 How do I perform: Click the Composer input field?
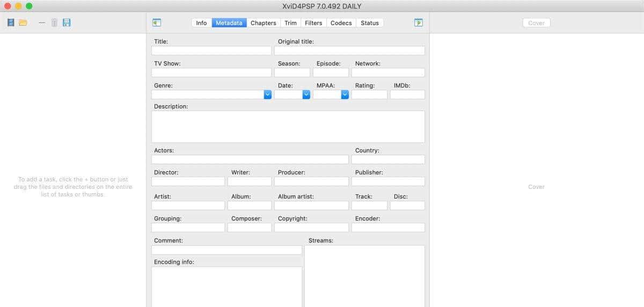(x=250, y=228)
